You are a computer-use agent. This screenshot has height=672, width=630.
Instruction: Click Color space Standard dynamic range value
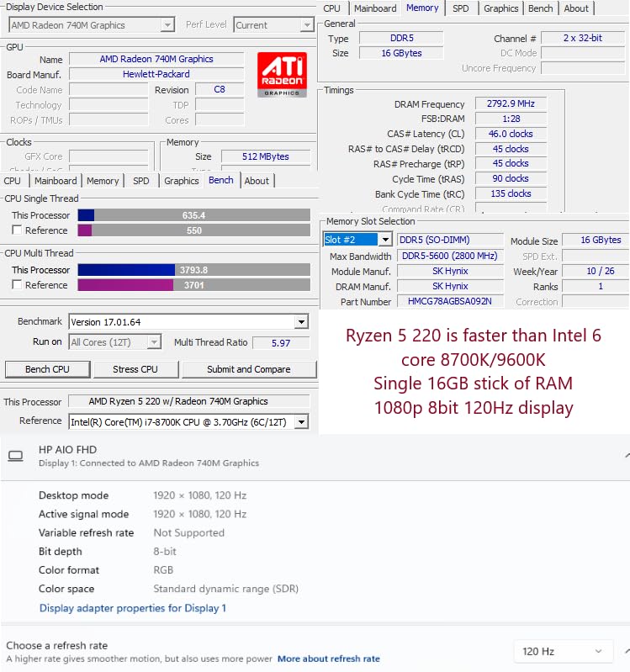pos(226,589)
